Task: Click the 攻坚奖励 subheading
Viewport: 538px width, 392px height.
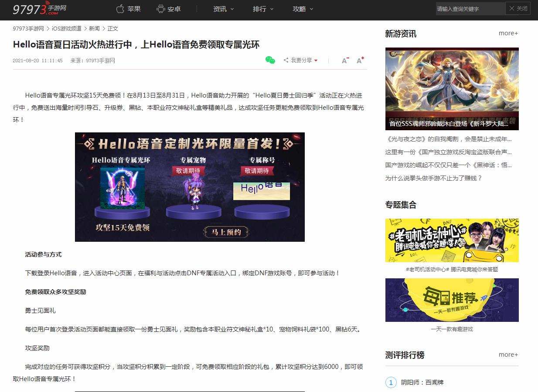Action: pyautogui.click(x=37, y=348)
